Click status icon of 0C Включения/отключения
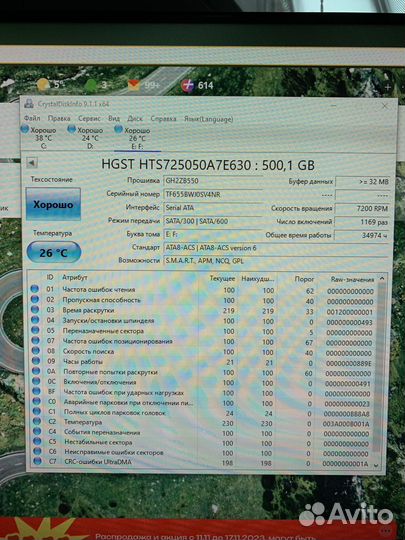Image resolution: width=405 pixels, height=540 pixels. pyautogui.click(x=36, y=381)
